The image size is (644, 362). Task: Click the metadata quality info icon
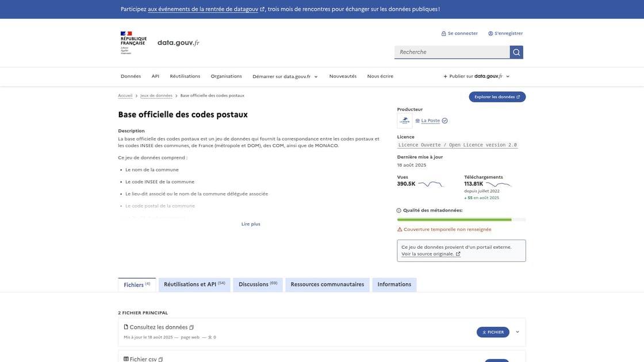coord(399,210)
